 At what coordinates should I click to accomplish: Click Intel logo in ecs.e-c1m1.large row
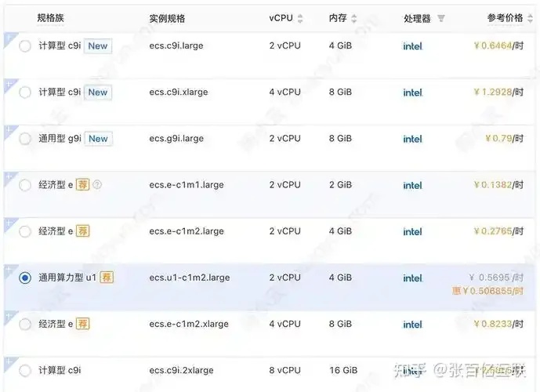coord(412,185)
